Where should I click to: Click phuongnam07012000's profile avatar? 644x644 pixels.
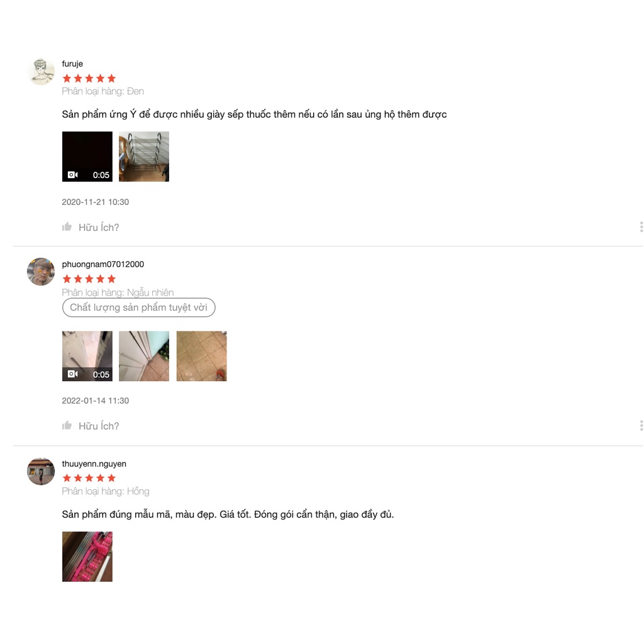(x=41, y=272)
